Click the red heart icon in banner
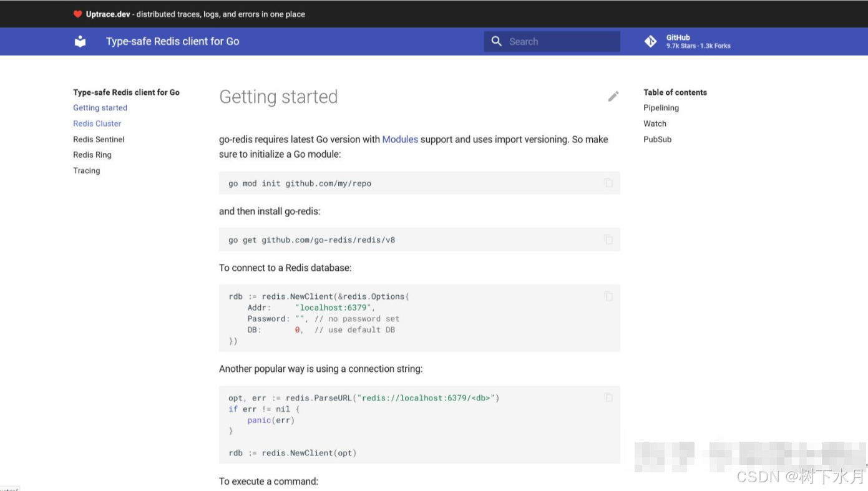 pyautogui.click(x=77, y=14)
